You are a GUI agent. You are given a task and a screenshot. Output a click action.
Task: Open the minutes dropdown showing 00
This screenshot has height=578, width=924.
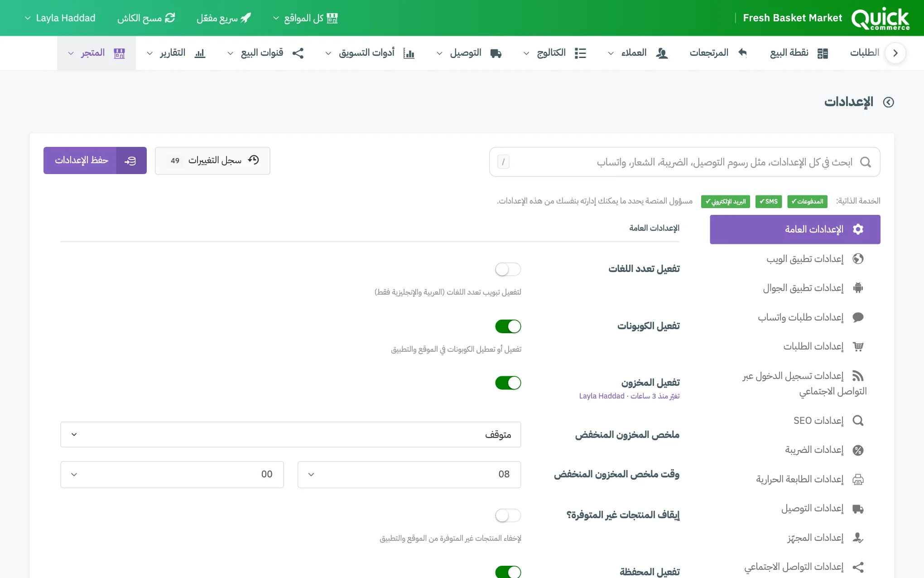point(172,475)
